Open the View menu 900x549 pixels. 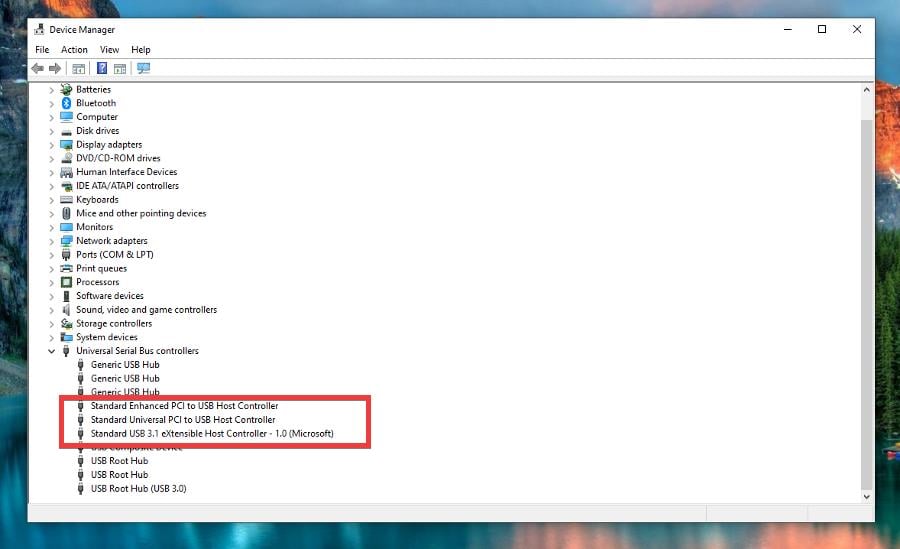(x=109, y=49)
